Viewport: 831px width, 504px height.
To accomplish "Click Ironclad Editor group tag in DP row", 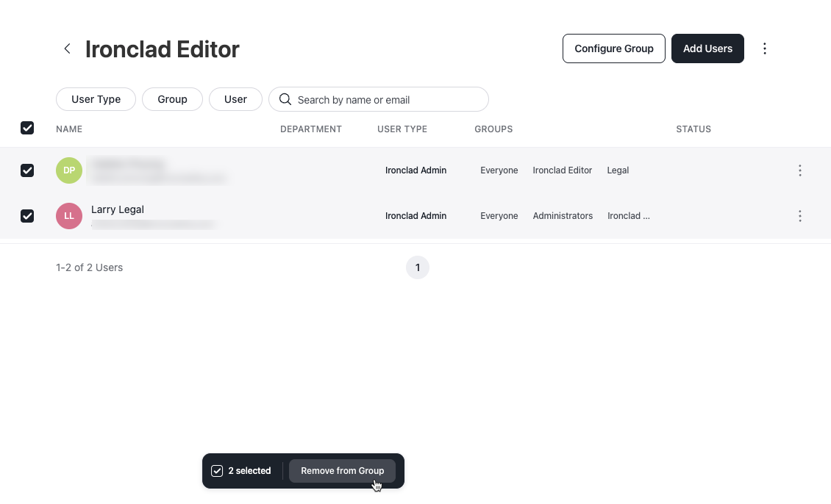I will (x=563, y=170).
